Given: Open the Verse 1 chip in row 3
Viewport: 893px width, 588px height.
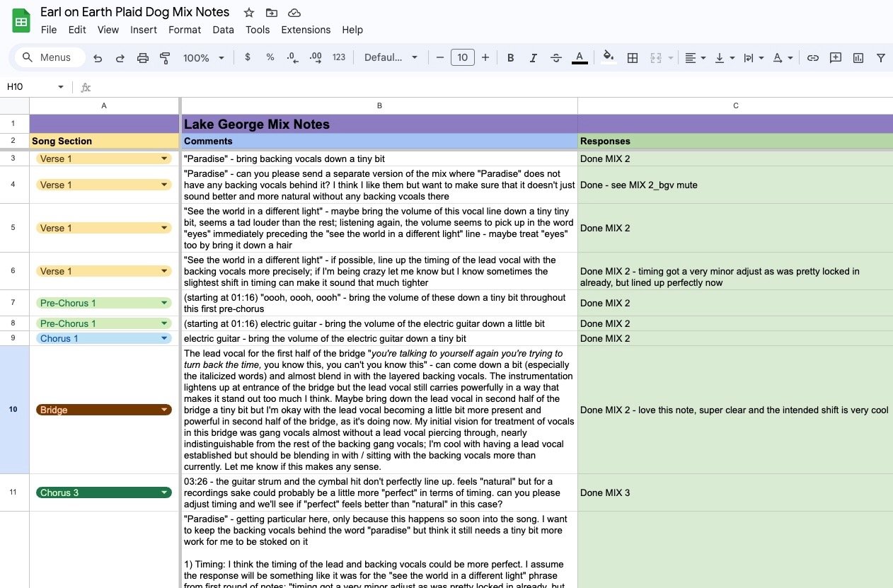Looking at the screenshot, I should tap(104, 158).
